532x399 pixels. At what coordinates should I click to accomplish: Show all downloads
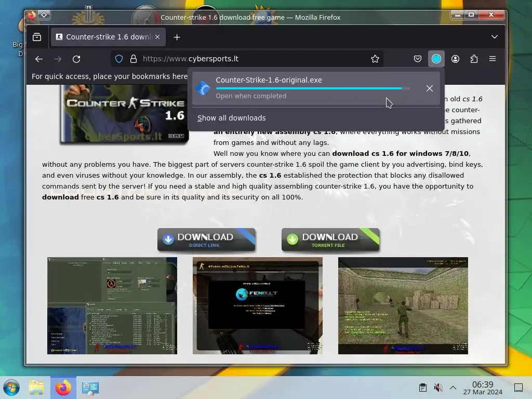tap(231, 118)
